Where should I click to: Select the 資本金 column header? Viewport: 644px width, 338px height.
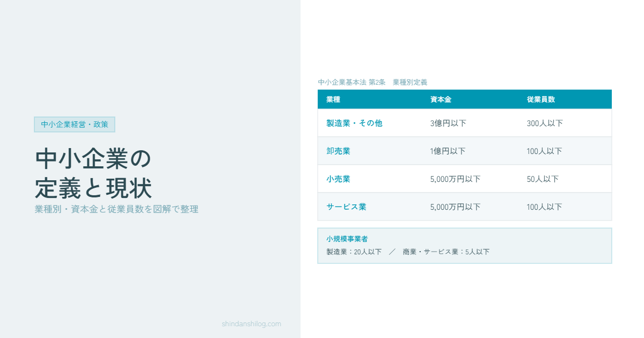(x=440, y=99)
